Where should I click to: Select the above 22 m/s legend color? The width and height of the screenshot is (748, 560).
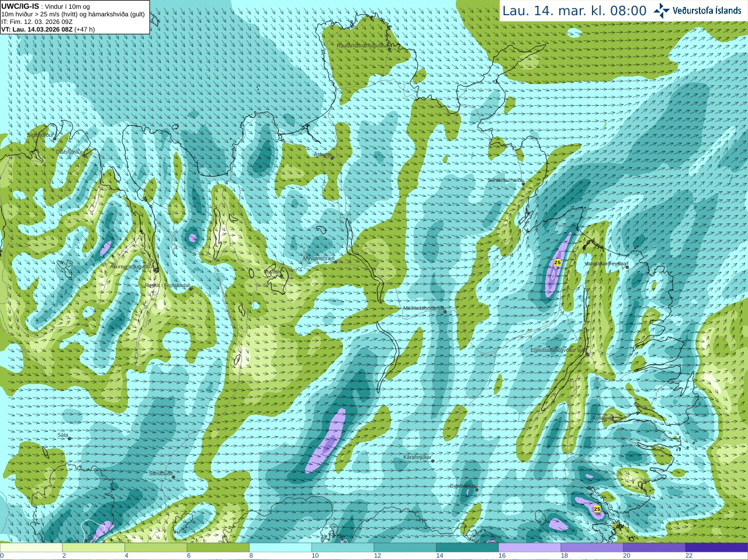(716, 548)
